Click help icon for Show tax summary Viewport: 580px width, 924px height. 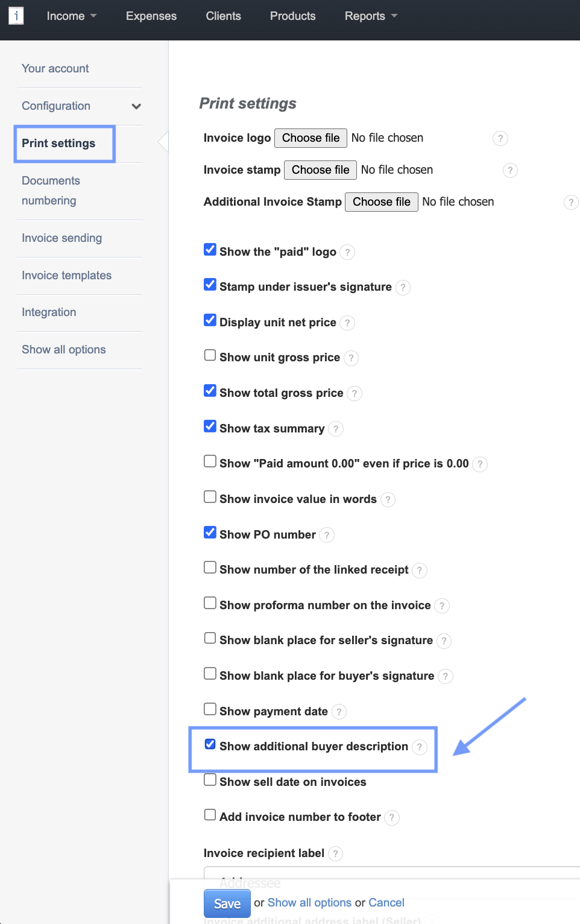point(336,429)
